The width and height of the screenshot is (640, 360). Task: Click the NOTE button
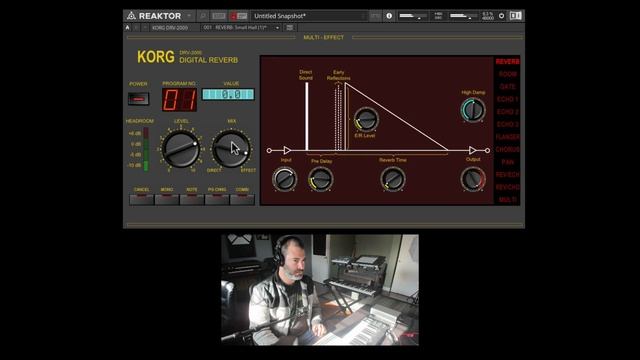(192, 199)
